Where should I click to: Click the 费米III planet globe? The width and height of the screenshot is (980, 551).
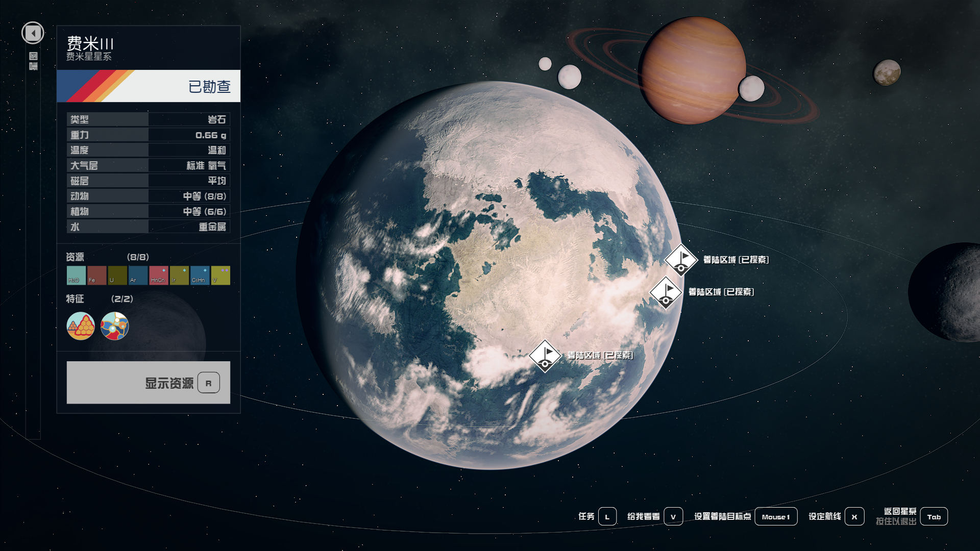point(490,275)
